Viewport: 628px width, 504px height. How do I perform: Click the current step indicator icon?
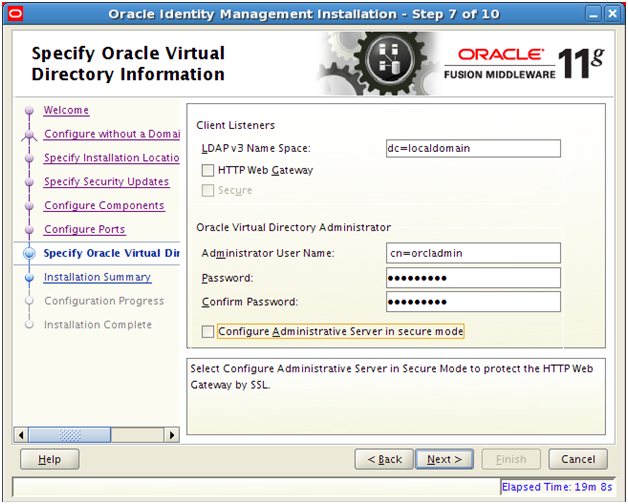pos(29,253)
